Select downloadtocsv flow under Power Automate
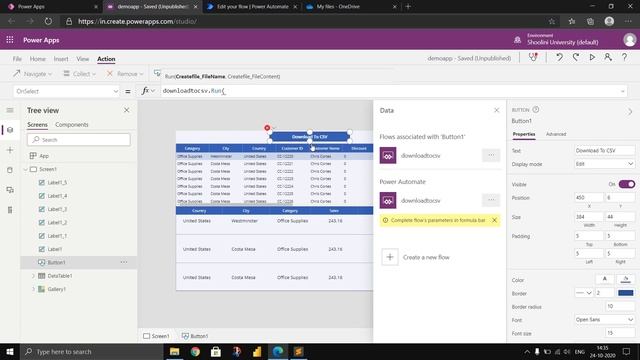The height and width of the screenshot is (360, 640). tap(420, 200)
